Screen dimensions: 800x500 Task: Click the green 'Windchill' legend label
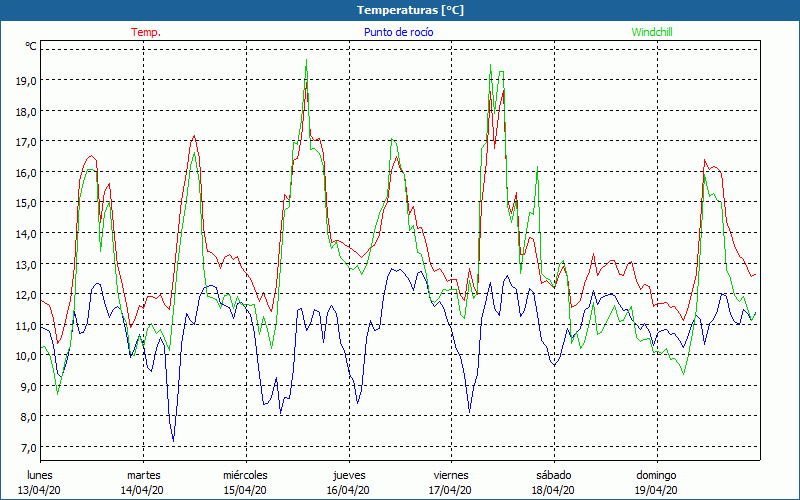(652, 32)
